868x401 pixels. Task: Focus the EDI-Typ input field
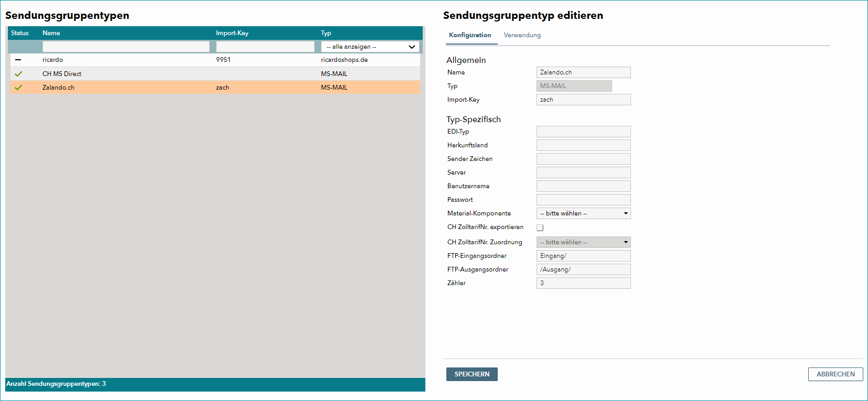583,132
